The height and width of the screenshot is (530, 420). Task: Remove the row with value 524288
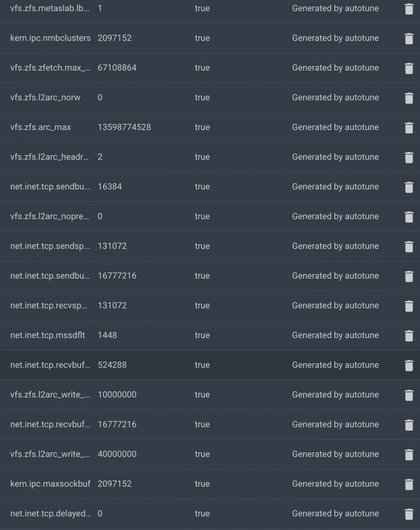point(409,365)
